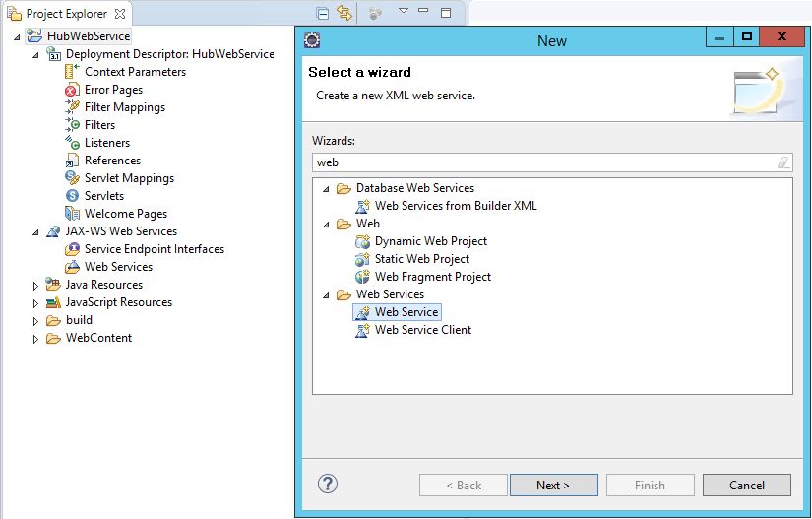Image resolution: width=812 pixels, height=519 pixels.
Task: Open the Project Explorer View Menu triangle
Action: tap(404, 11)
